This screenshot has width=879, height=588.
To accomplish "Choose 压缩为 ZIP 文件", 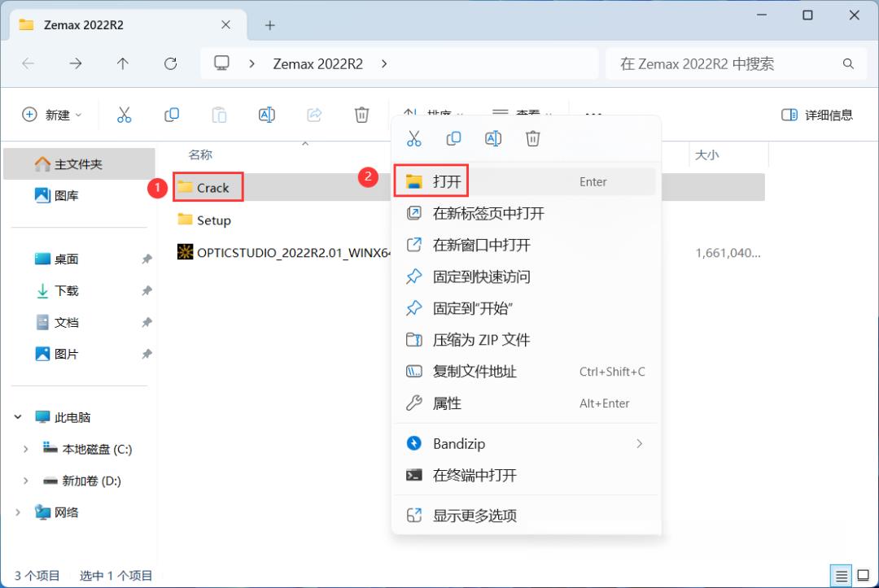I will pos(525,340).
